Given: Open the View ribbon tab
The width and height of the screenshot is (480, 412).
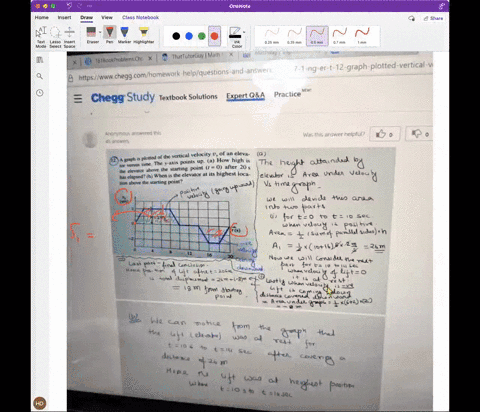Looking at the screenshot, I should (107, 18).
